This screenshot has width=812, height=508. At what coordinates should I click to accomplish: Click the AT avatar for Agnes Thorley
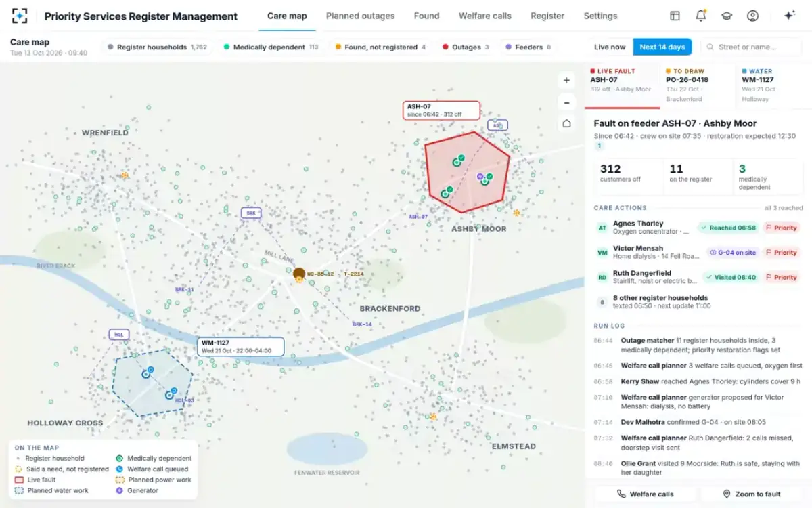coord(602,228)
